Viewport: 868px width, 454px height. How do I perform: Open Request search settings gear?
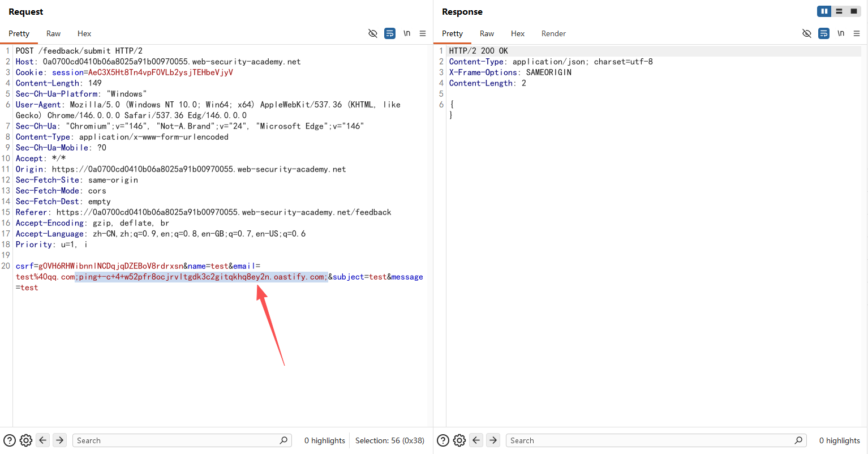coord(26,440)
